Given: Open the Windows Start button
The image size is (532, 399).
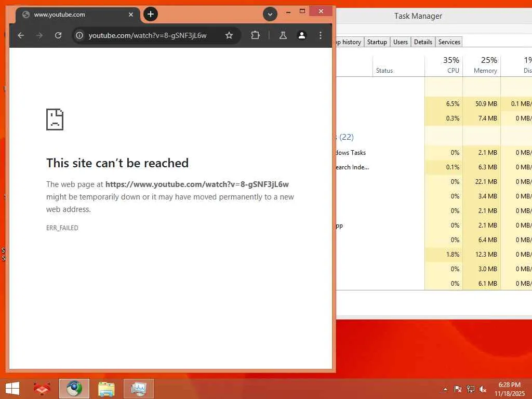Looking at the screenshot, I should coord(12,389).
